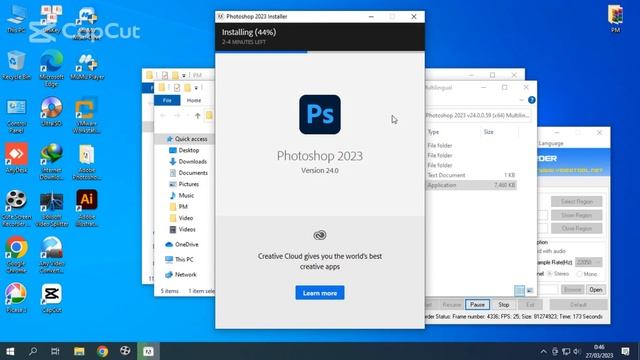640x360 pixels.
Task: Click the Close Region button
Action: (576, 228)
